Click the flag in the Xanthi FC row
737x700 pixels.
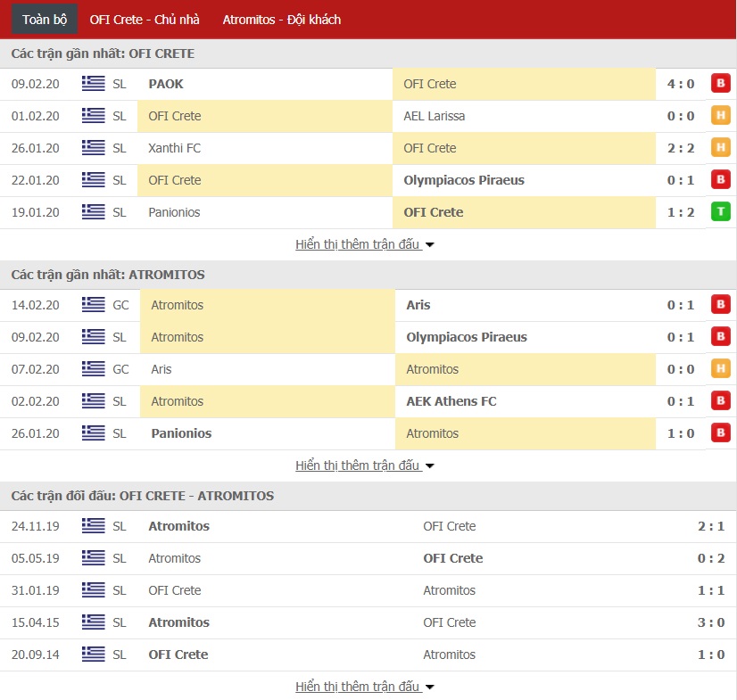[93, 147]
